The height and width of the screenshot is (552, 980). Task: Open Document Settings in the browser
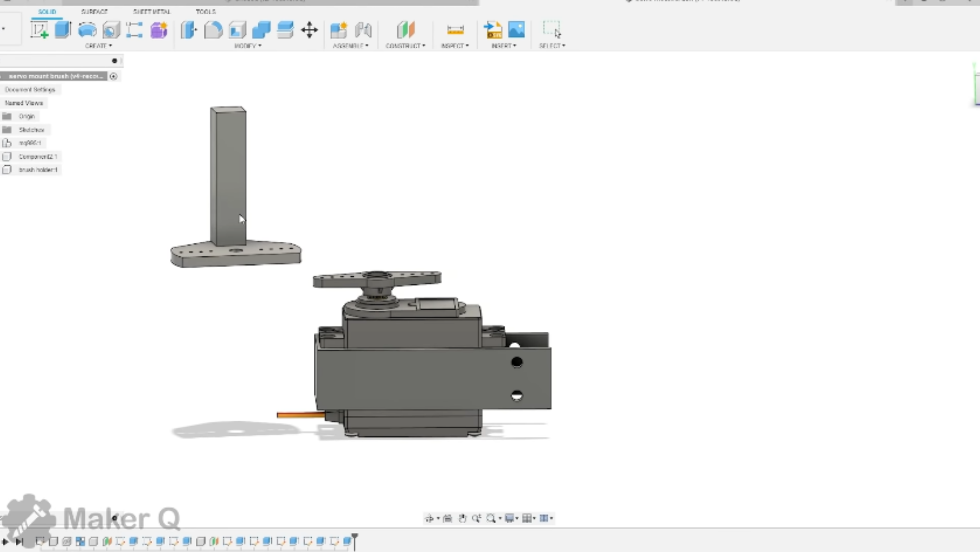29,89
